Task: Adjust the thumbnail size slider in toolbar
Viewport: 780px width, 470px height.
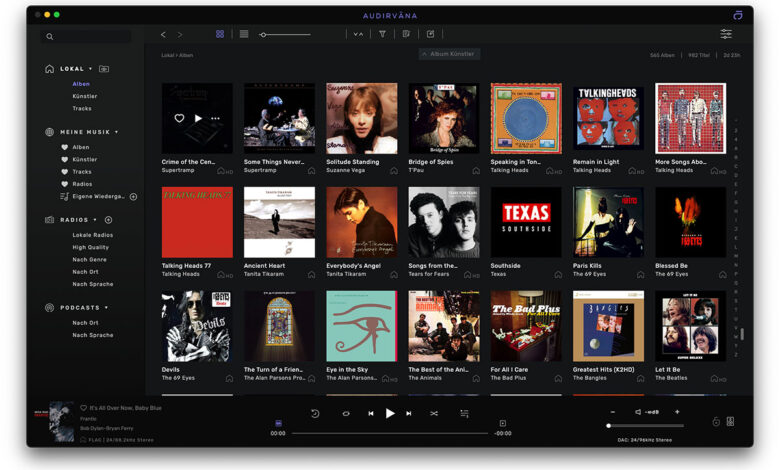Action: (285, 34)
